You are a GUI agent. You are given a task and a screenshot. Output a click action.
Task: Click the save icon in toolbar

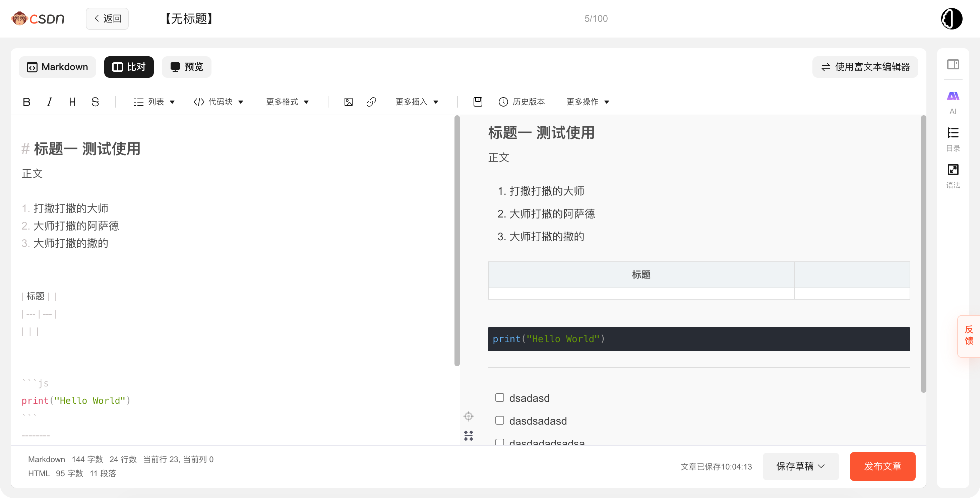coord(478,102)
